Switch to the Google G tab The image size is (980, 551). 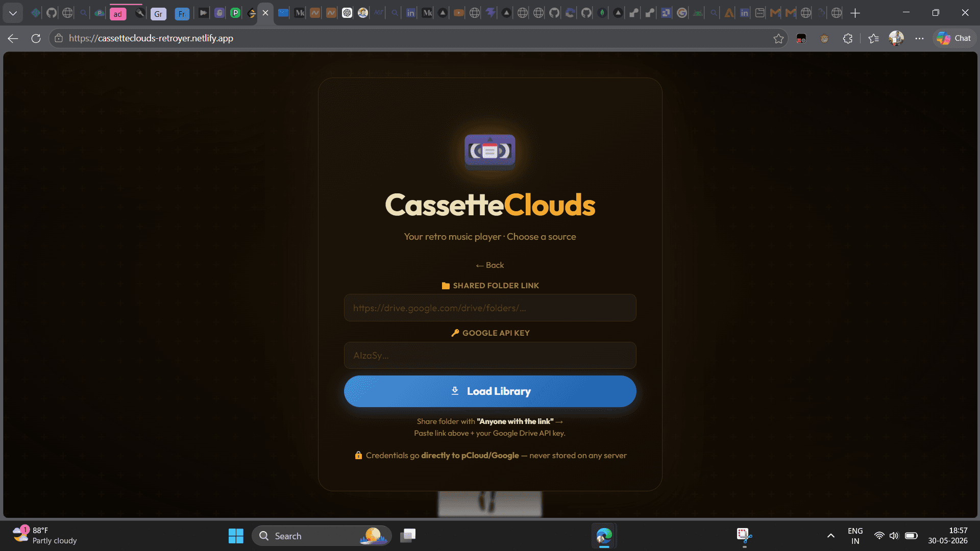(682, 13)
